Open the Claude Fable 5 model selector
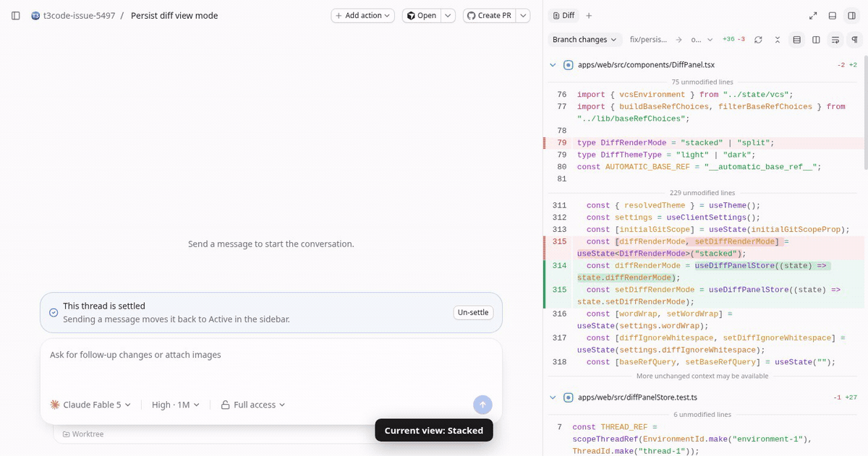The height and width of the screenshot is (456, 868). coord(90,405)
